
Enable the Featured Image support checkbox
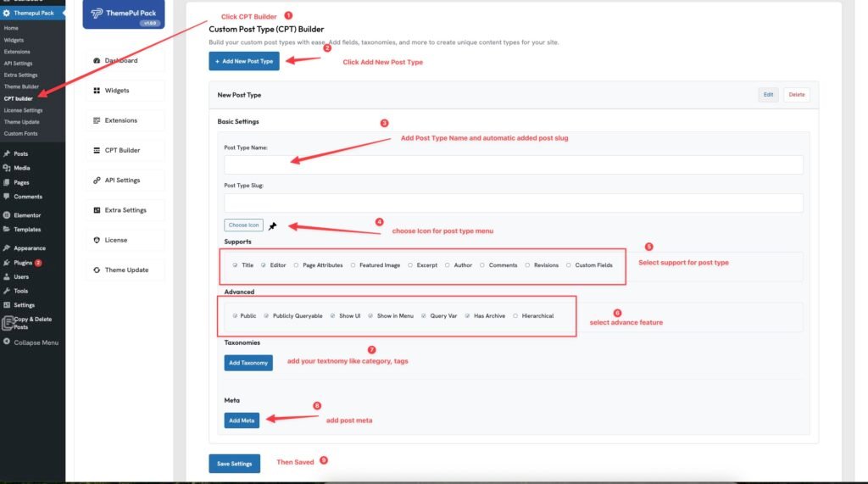coord(353,265)
